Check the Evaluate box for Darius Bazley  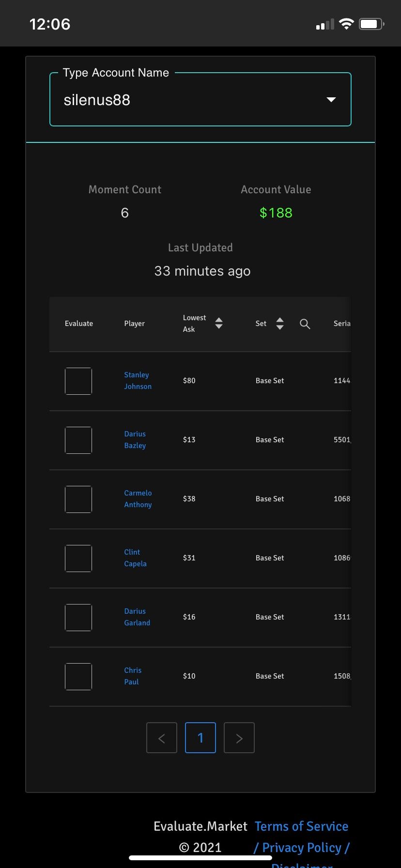(78, 440)
